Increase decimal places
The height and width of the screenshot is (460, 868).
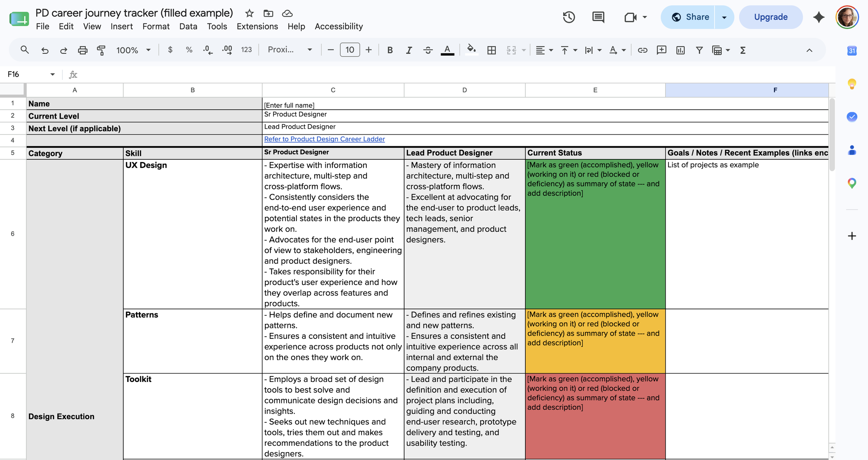tap(227, 50)
